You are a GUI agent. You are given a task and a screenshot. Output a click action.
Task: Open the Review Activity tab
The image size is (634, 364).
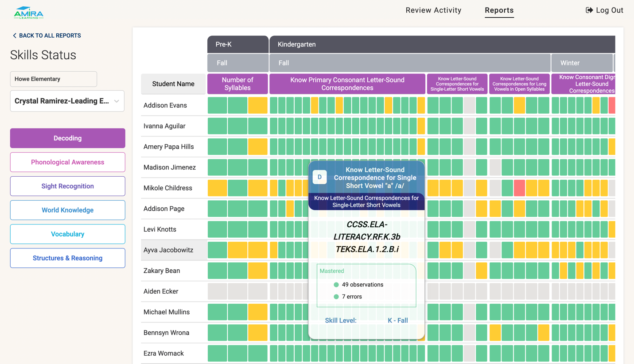tap(433, 10)
